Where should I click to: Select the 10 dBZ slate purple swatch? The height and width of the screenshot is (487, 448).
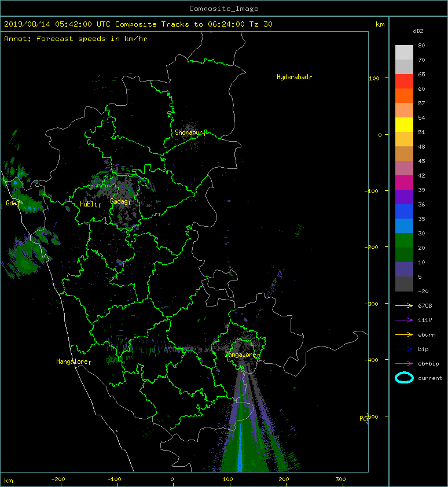(404, 269)
